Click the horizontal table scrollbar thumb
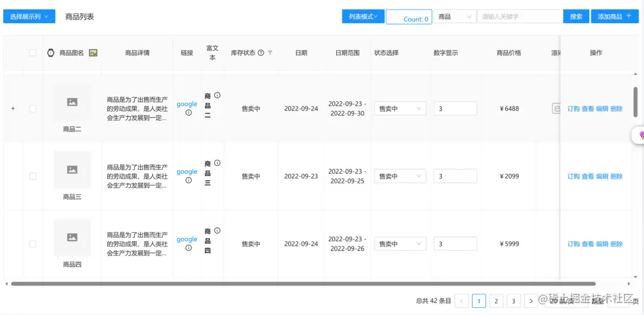Screen dimensions: 644x315 pyautogui.click(x=303, y=284)
